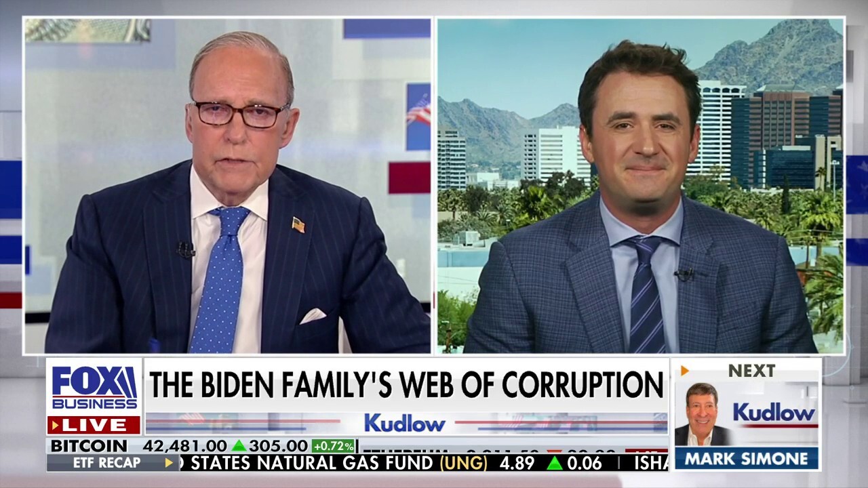868x488 pixels.
Task: Click the green +0.72% percentage badge
Action: [x=334, y=446]
